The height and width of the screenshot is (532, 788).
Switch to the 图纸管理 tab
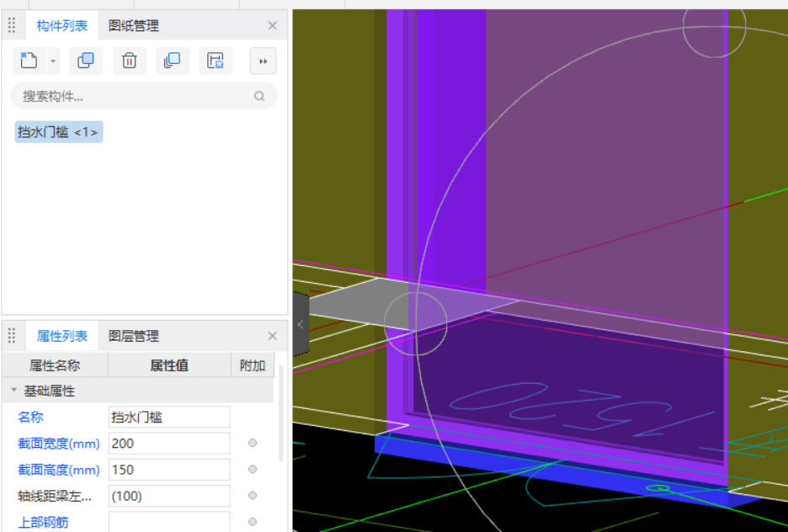tap(134, 25)
